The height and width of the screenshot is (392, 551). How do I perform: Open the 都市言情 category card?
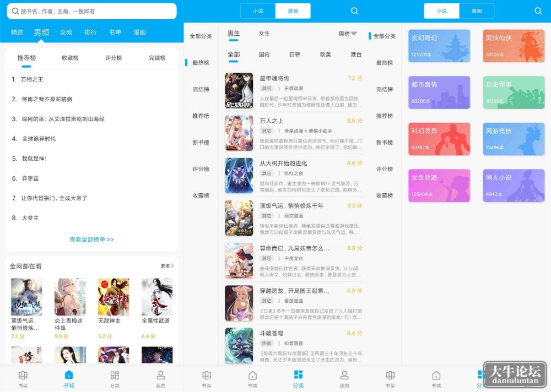click(439, 92)
